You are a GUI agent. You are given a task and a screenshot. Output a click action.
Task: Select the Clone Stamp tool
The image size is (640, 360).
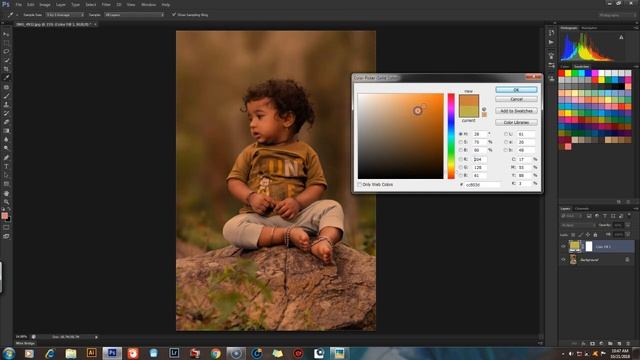point(6,104)
